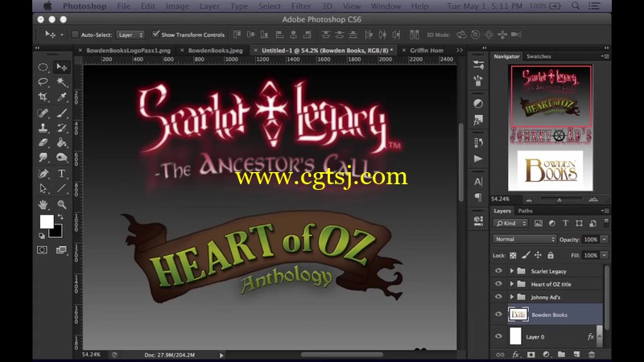Hide the Bowden Books layer
Screen dimensions: 644x362
tap(498, 315)
